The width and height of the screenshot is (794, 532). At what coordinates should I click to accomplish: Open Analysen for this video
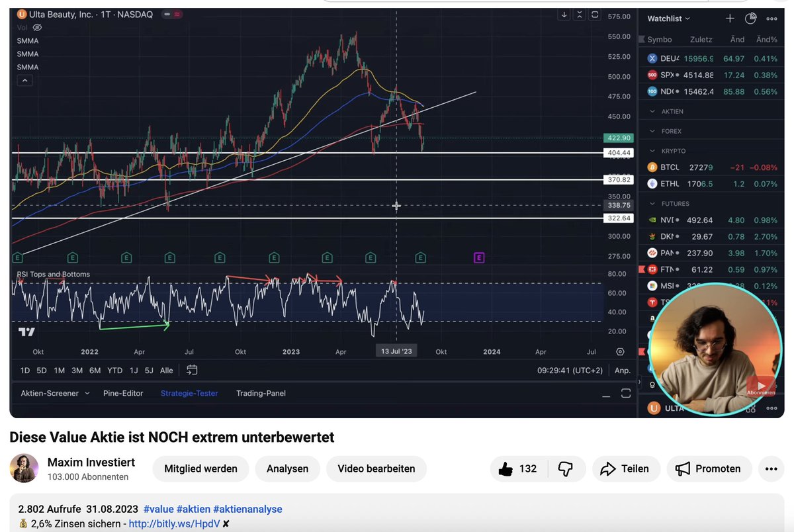point(287,468)
